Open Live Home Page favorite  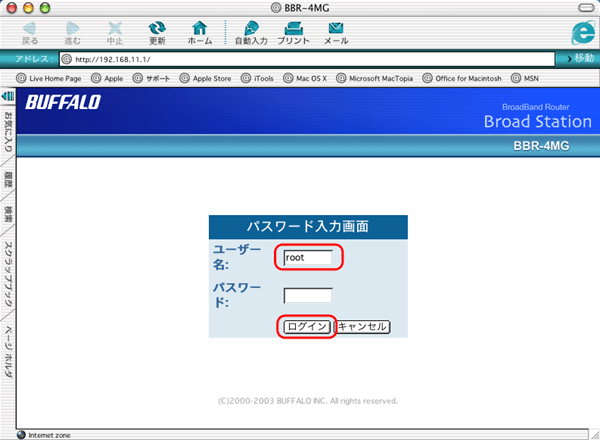point(49,78)
